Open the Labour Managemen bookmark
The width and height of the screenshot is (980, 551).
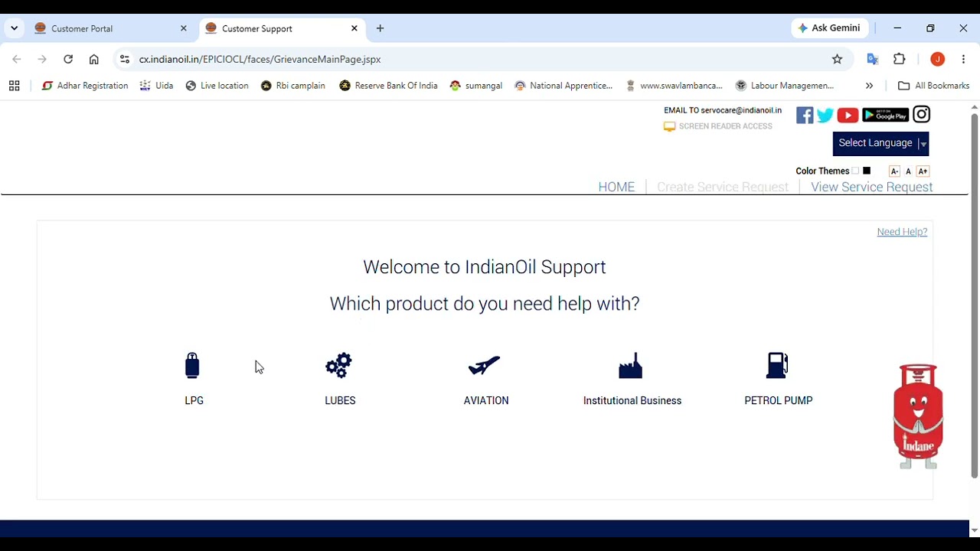[x=785, y=86]
